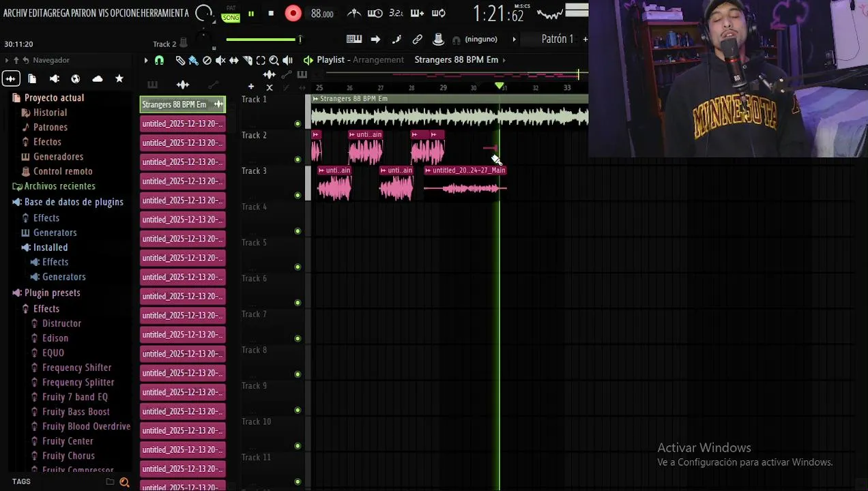Viewport: 868px width, 491px height.
Task: Click the playhead marker on the timeline ruler
Action: click(x=500, y=87)
